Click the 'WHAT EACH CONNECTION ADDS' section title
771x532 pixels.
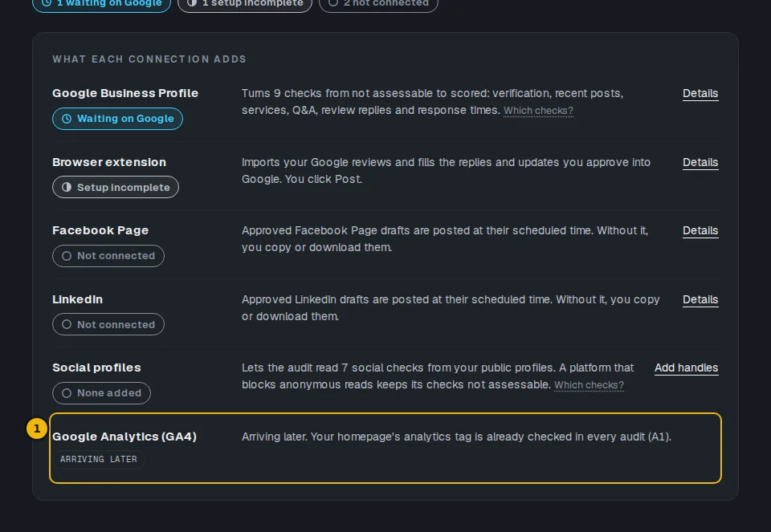pyautogui.click(x=149, y=59)
